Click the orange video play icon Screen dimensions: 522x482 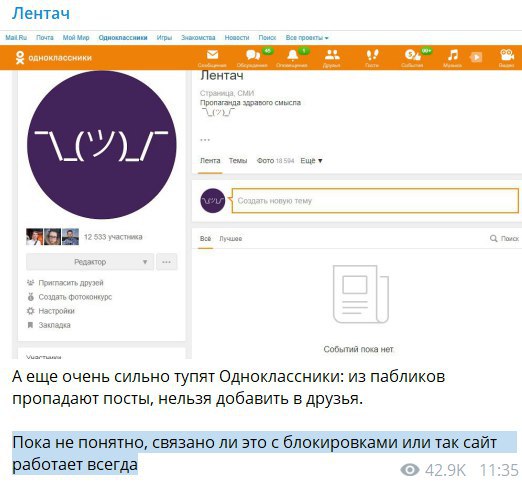[x=476, y=57]
